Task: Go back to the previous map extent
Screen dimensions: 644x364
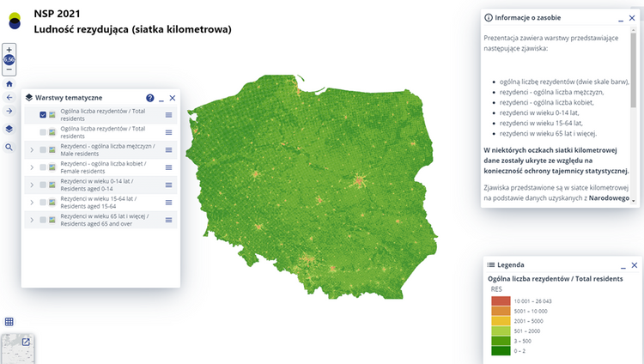Action: 9,98
